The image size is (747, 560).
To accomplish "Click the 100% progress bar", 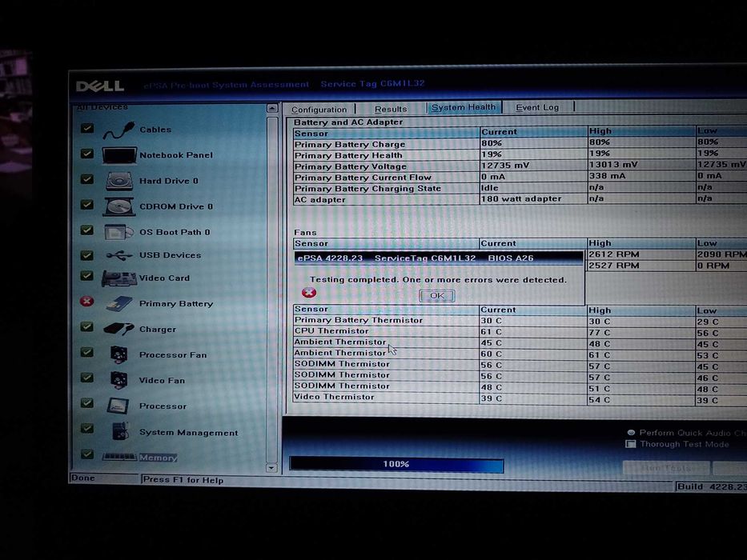I will 396,464.
